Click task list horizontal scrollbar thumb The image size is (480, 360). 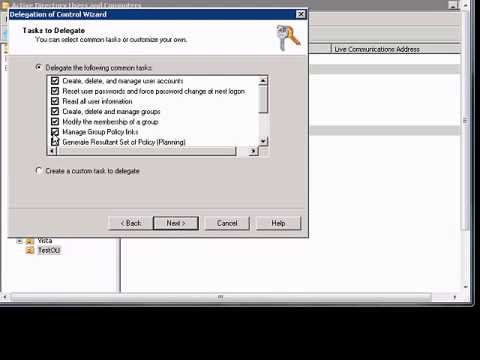[147, 151]
